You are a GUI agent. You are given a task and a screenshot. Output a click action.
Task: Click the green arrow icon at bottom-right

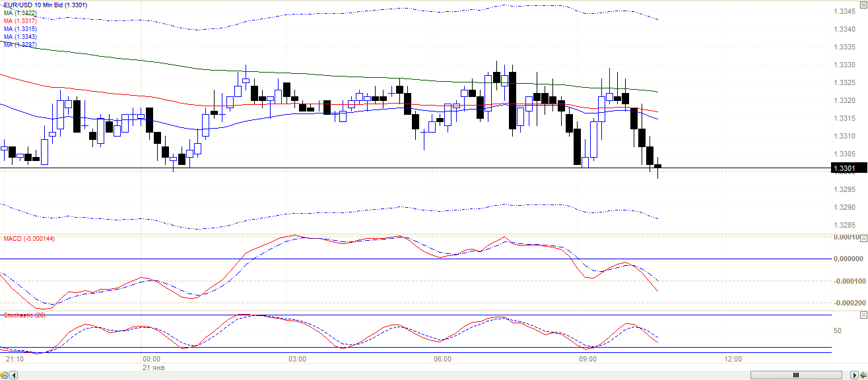coord(863,375)
